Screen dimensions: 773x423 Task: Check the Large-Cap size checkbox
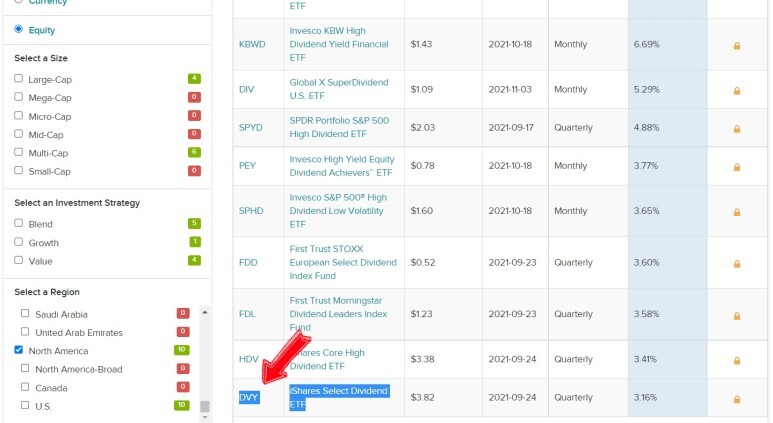pos(19,78)
